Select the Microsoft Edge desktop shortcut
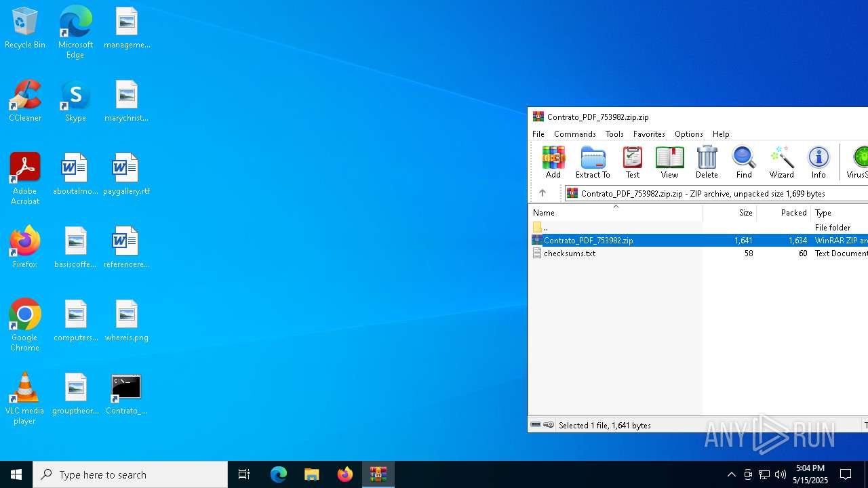Viewport: 868px width, 488px height. (x=75, y=33)
